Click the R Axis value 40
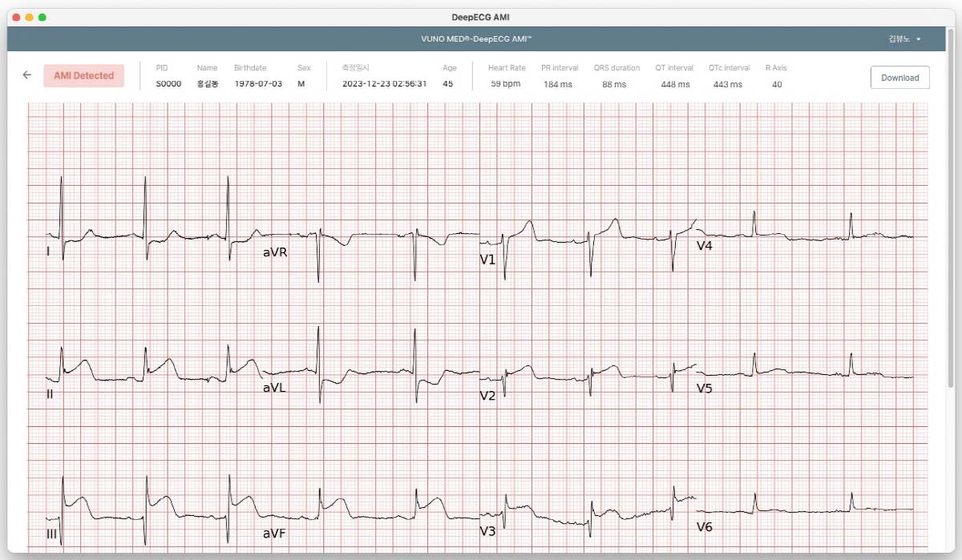This screenshot has height=560, width=962. coord(777,84)
